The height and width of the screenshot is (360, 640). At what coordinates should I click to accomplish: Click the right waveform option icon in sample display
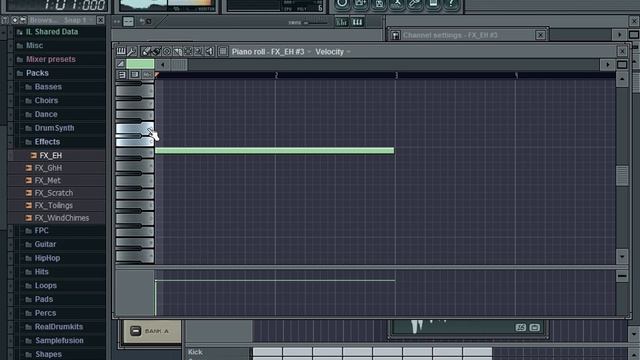pos(535,327)
